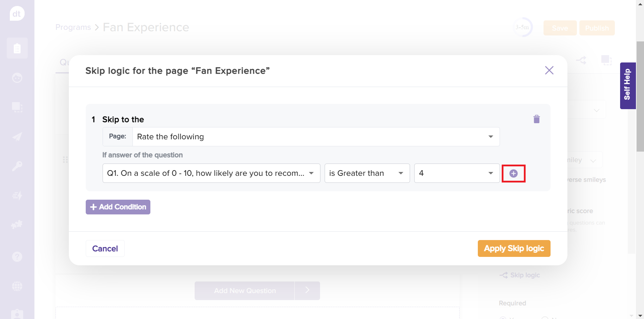Cancel the skip logic dialog
The image size is (644, 319).
105,248
